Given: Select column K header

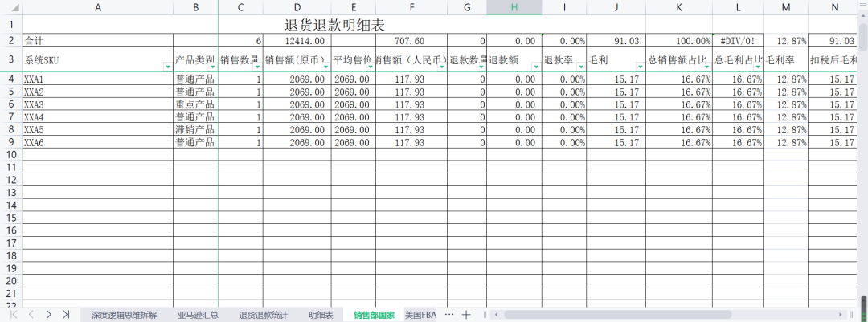Looking at the screenshot, I should click(x=679, y=7).
